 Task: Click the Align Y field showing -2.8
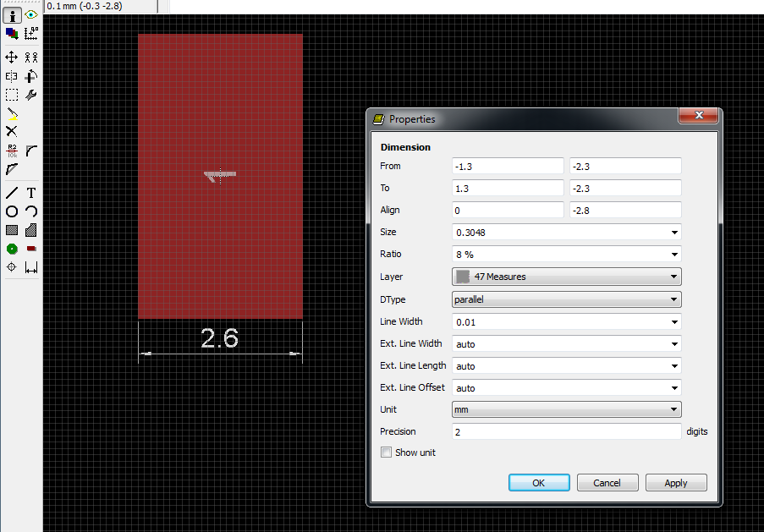pos(625,210)
